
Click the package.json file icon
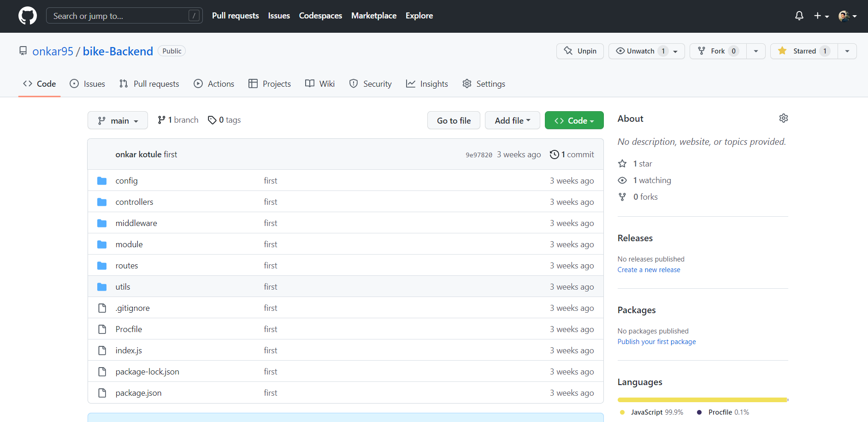click(x=102, y=393)
